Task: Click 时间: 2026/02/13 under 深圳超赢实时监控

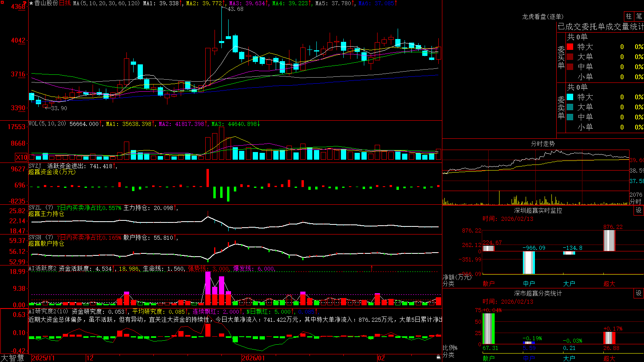Action: click(x=508, y=219)
